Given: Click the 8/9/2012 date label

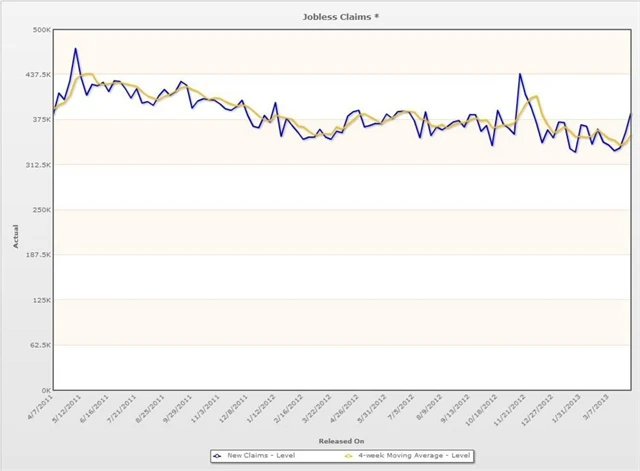Looking at the screenshot, I should [x=429, y=407].
